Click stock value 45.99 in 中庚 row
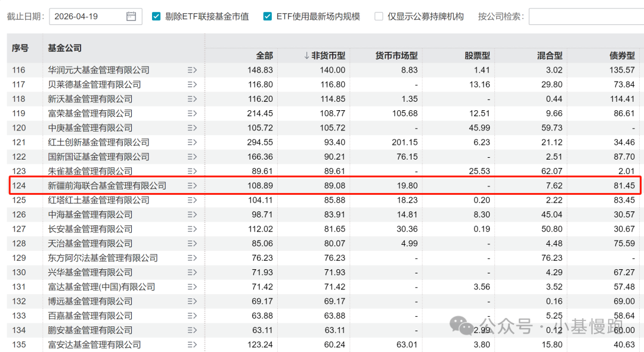The image size is (644, 352). [x=479, y=128]
